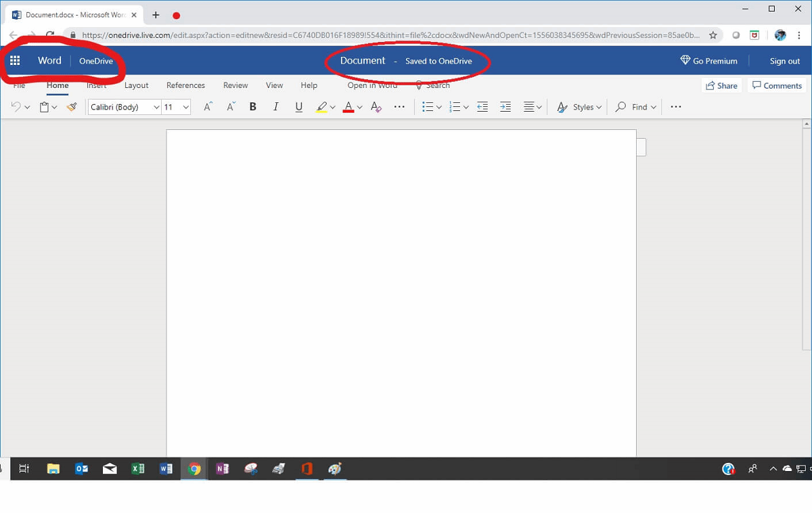Increase paragraph indent
The image size is (812, 513).
pos(505,106)
